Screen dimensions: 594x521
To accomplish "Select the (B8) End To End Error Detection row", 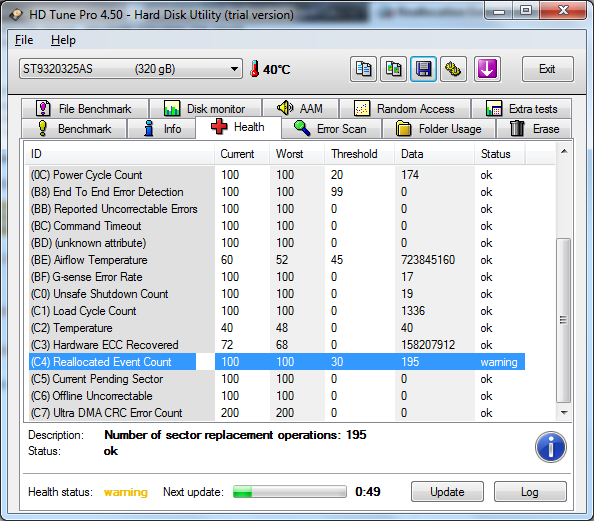I will click(x=277, y=192).
